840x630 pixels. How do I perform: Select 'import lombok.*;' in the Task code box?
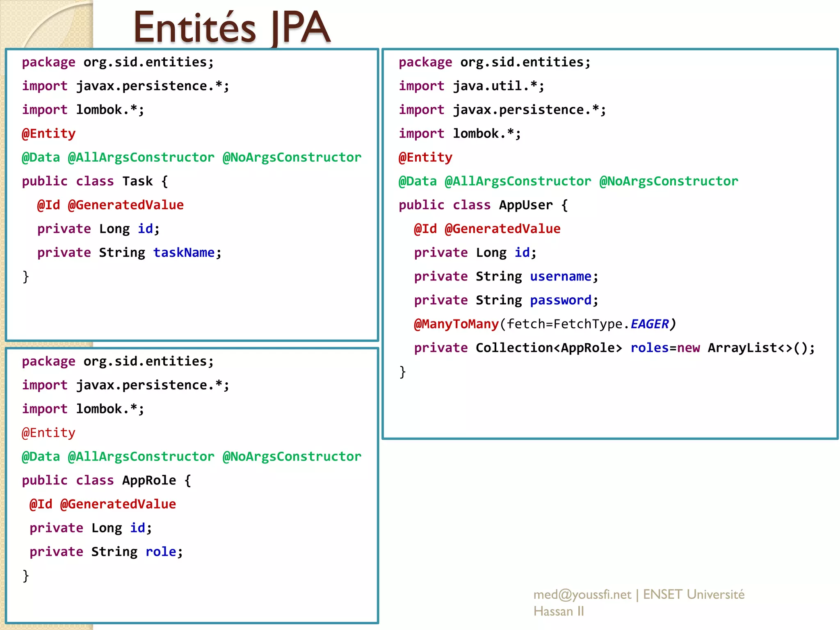pyautogui.click(x=83, y=110)
